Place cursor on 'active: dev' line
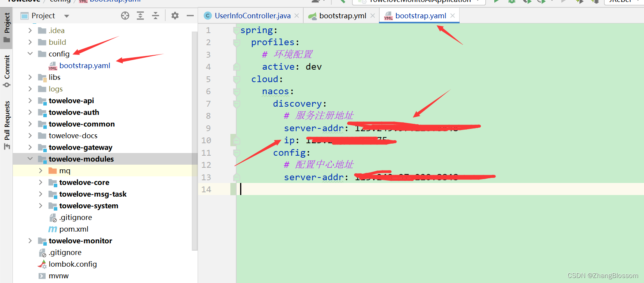 click(x=292, y=67)
